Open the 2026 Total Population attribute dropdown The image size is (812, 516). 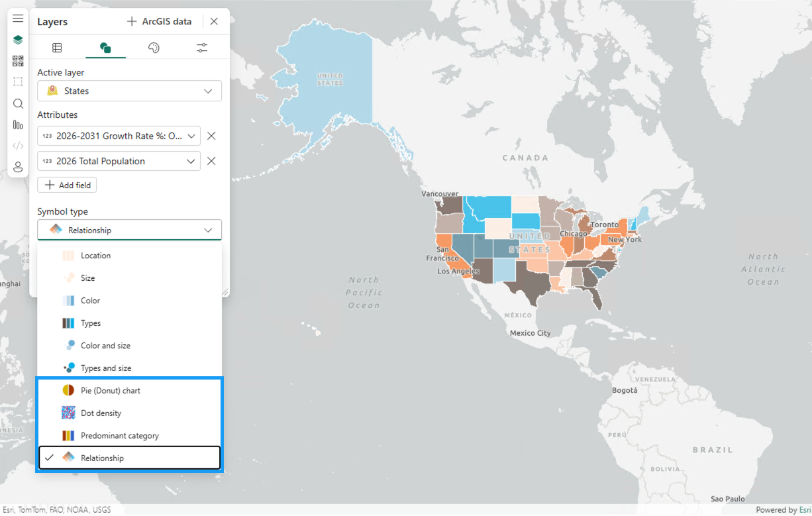(119, 161)
